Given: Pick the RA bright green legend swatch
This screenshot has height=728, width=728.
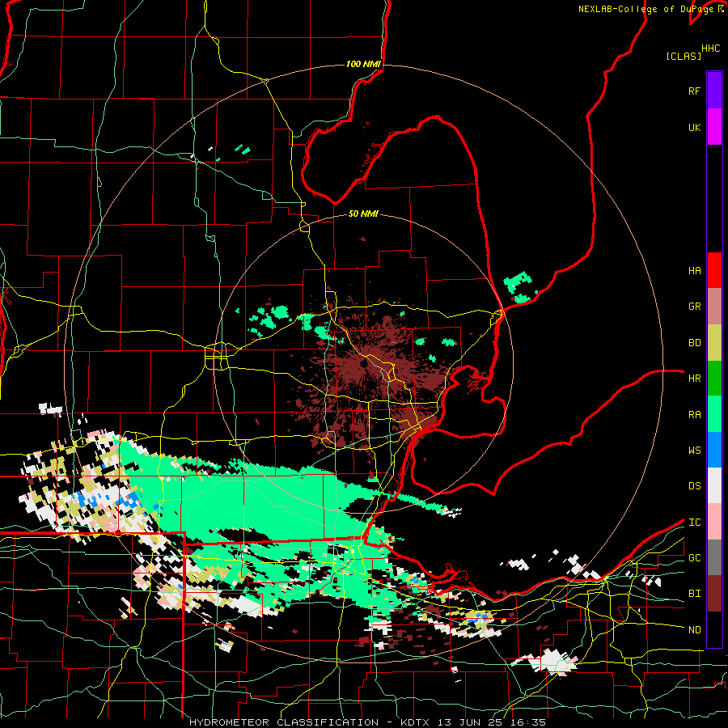Looking at the screenshot, I should tap(714, 414).
